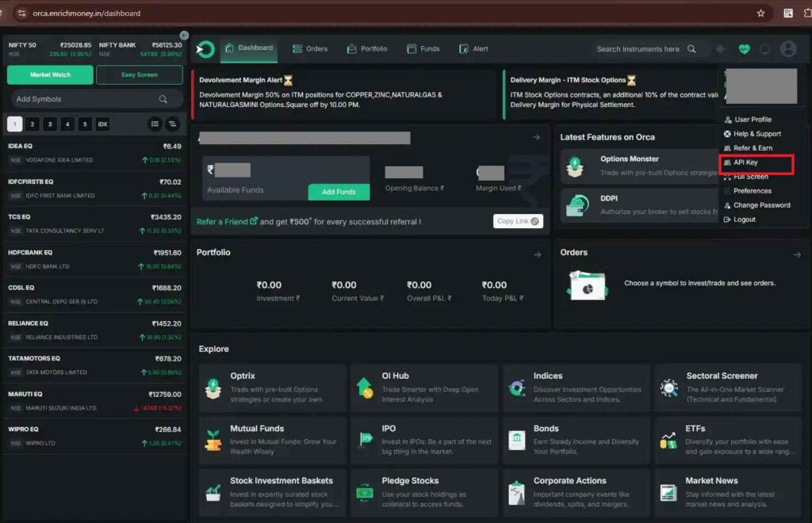Select API Key in the profile menu
Image resolution: width=812 pixels, height=523 pixels.
click(x=741, y=162)
